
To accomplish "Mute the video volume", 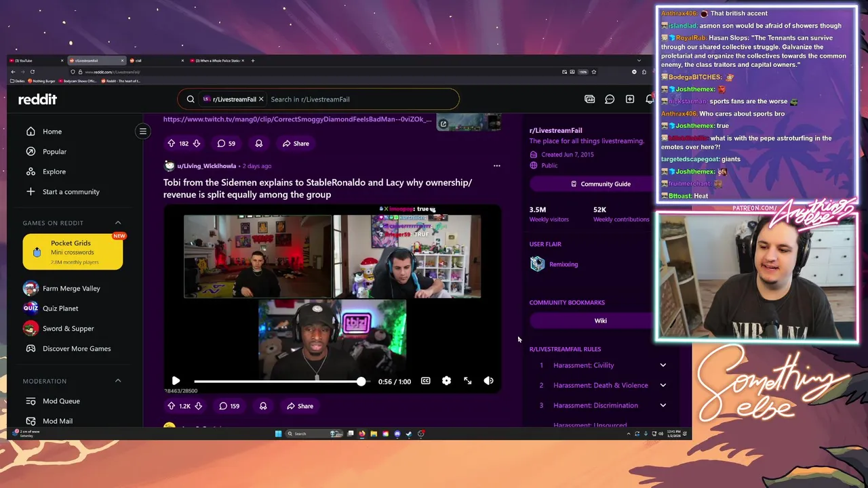I will pyautogui.click(x=488, y=381).
